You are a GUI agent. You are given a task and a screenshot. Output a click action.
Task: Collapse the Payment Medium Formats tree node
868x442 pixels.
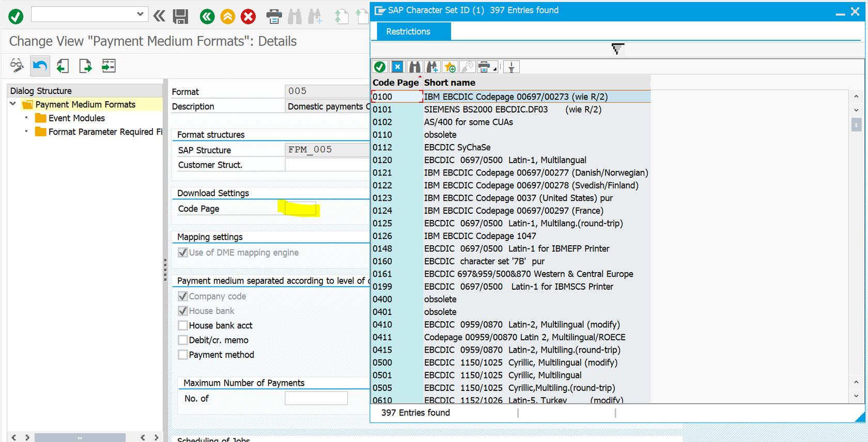(13, 104)
